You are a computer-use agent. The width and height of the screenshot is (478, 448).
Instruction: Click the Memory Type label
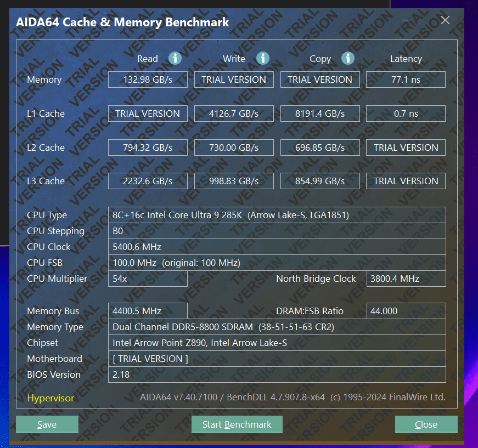click(55, 327)
